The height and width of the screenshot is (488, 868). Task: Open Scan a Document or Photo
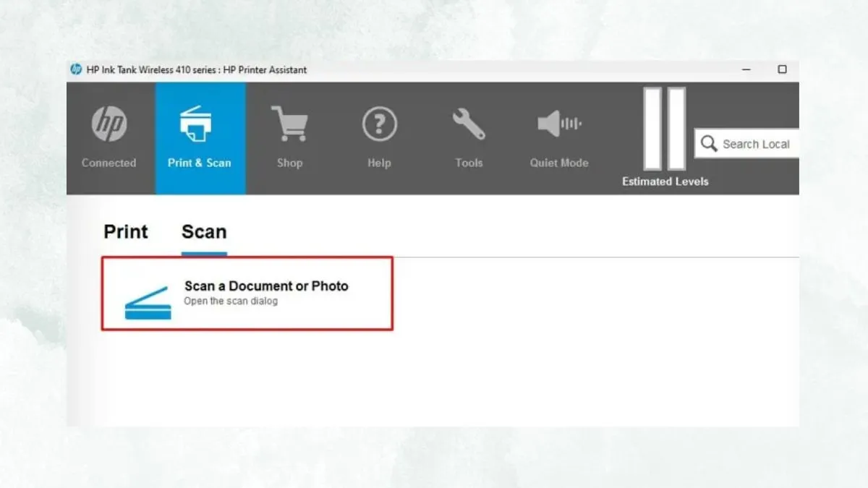[x=266, y=286]
